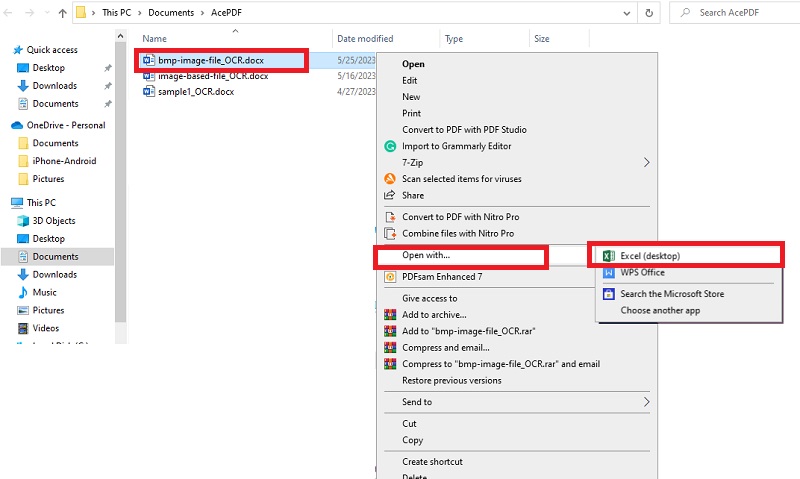Select Add to "bmp-image-file_OCR.rar"
Viewport: 800px width, 479px height.
(468, 331)
